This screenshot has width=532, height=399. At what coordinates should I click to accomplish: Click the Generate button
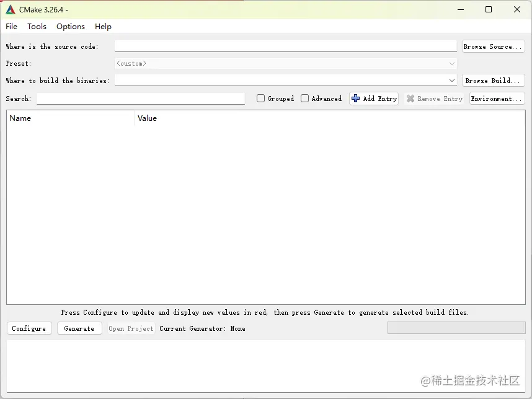point(79,328)
